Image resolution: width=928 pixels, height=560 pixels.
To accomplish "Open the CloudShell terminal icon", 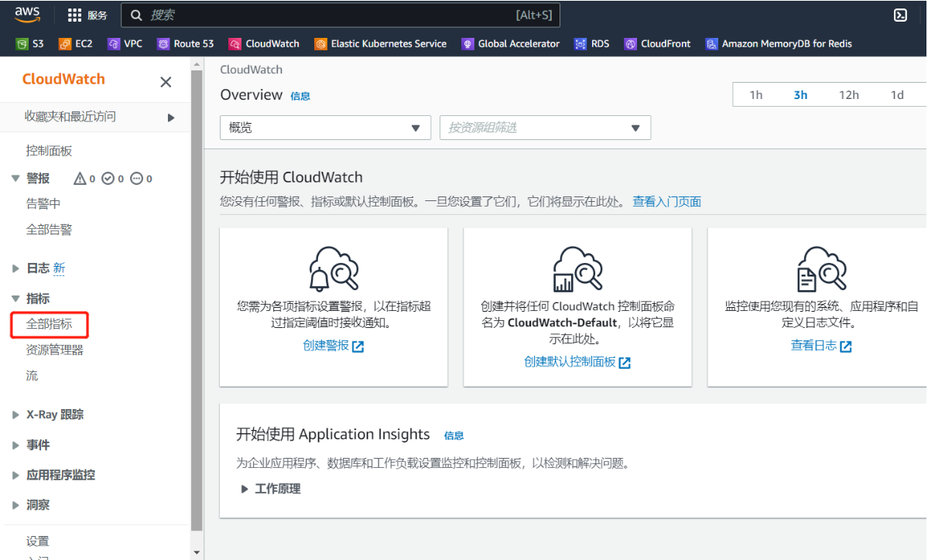I will [x=900, y=15].
